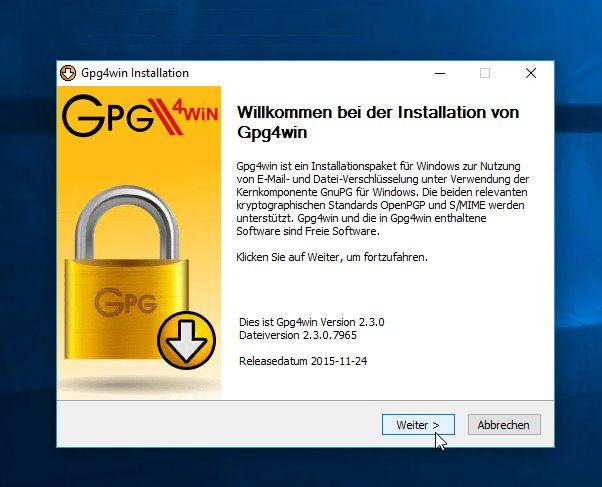Click the Releasedatum 2015-11-24 text
The height and width of the screenshot is (487, 602).
(x=303, y=361)
